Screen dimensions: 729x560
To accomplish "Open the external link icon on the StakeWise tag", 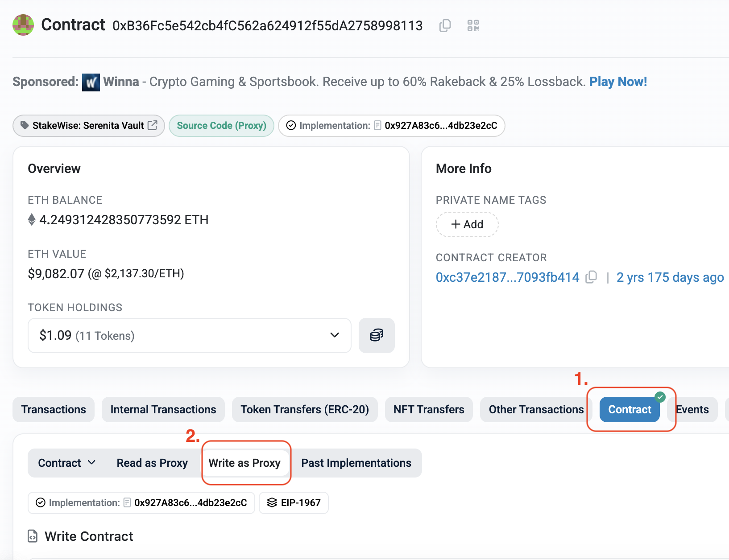I will coord(153,125).
